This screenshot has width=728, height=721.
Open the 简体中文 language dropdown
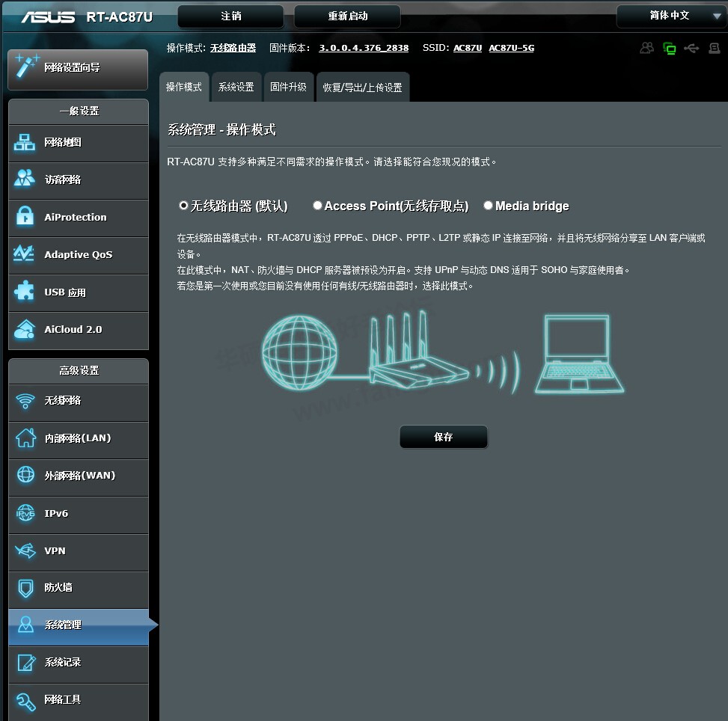click(x=672, y=16)
